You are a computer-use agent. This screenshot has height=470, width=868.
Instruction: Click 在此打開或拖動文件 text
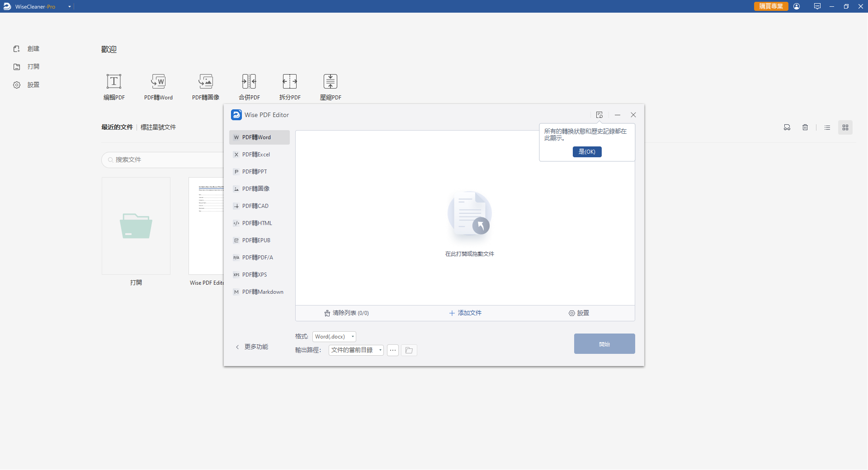470,254
